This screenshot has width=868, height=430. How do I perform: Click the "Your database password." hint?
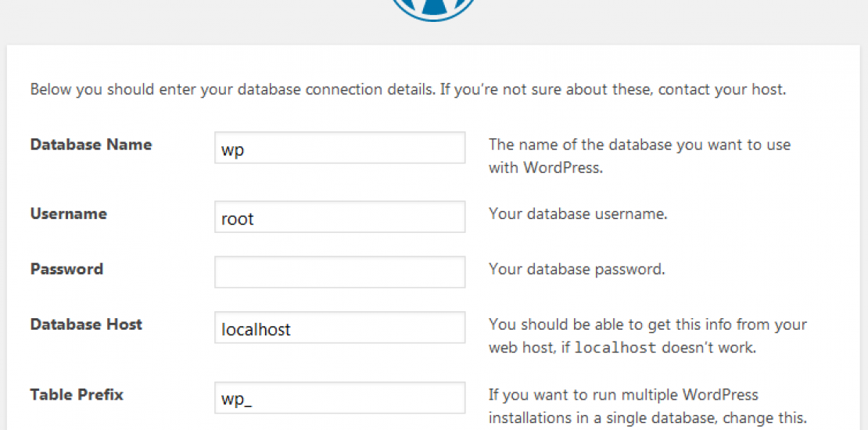tap(576, 269)
